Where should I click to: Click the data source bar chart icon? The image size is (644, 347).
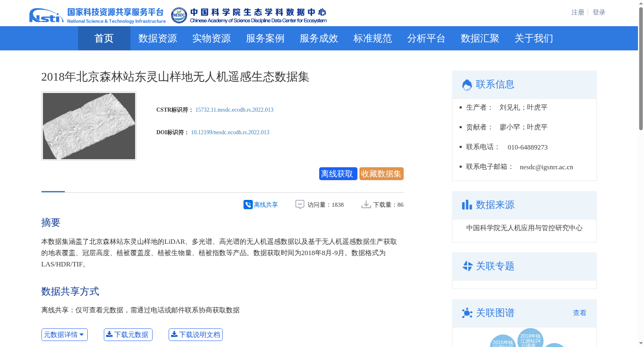(467, 205)
